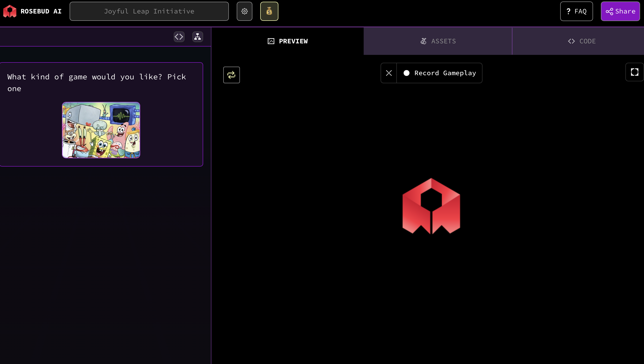Click the ROSEBUD AI brand text
Screen dimensions: 644x364
coord(41,11)
